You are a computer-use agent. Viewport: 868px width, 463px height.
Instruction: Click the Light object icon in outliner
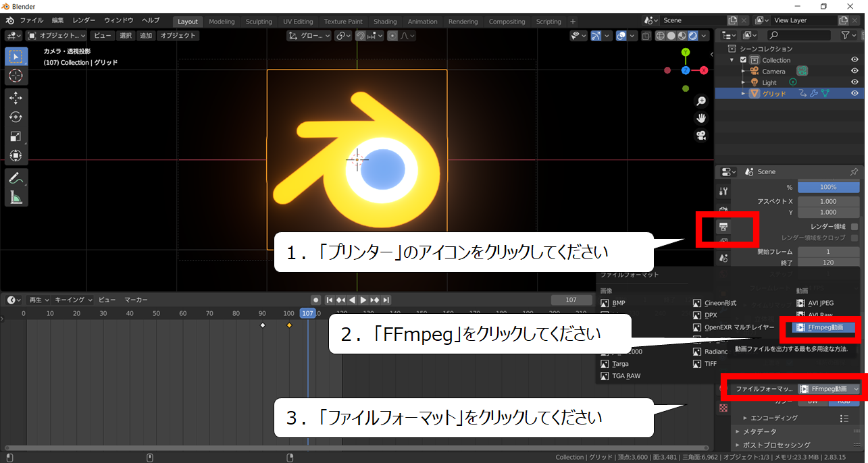pyautogui.click(x=754, y=82)
